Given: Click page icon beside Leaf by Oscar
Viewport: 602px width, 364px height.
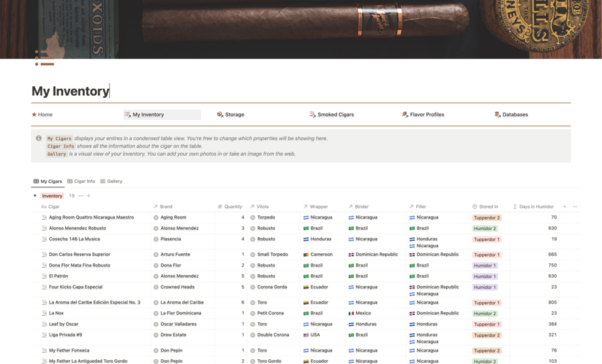Looking at the screenshot, I should point(44,324).
